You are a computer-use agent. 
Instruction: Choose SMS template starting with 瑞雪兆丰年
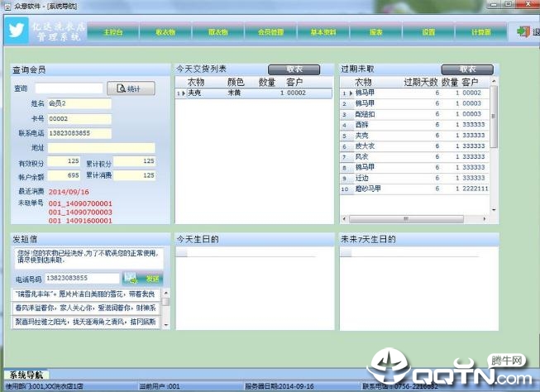pos(86,294)
